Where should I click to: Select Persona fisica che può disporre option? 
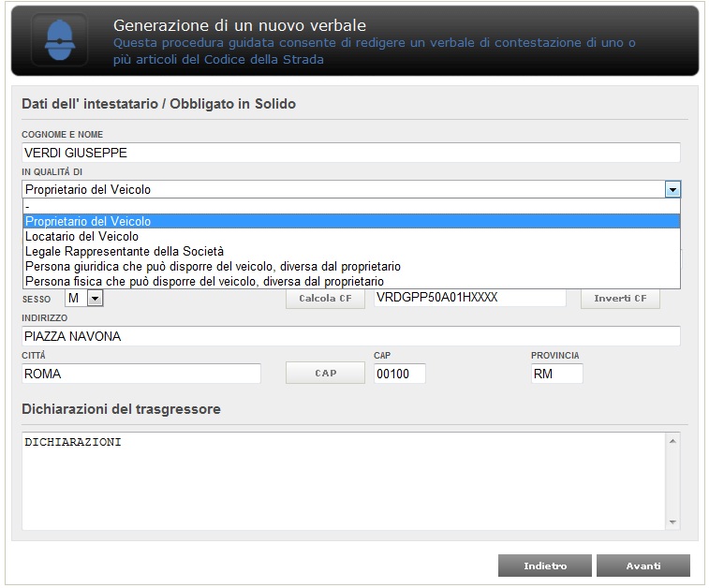pos(351,281)
